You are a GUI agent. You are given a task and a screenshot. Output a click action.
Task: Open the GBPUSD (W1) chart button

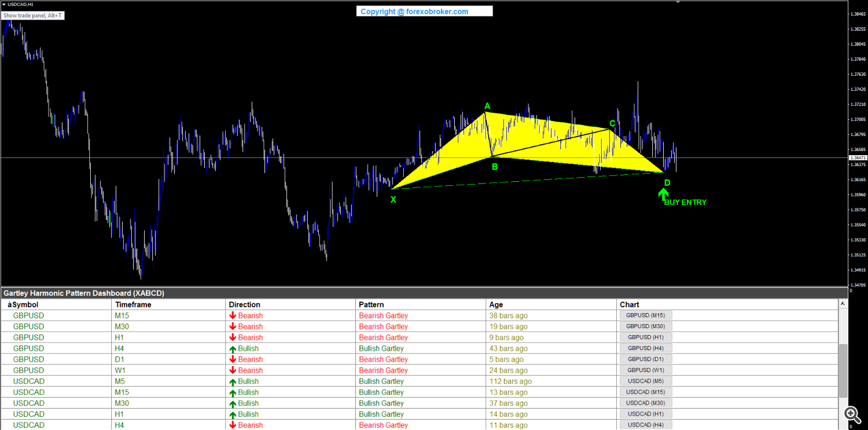pyautogui.click(x=646, y=370)
